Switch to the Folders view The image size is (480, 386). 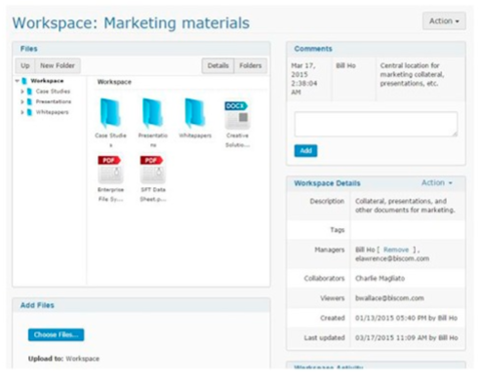pyautogui.click(x=250, y=66)
